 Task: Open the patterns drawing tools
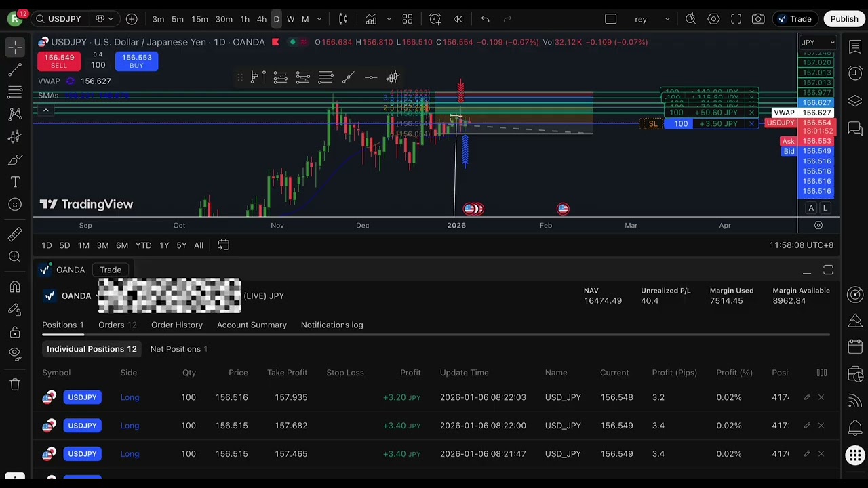(x=15, y=115)
